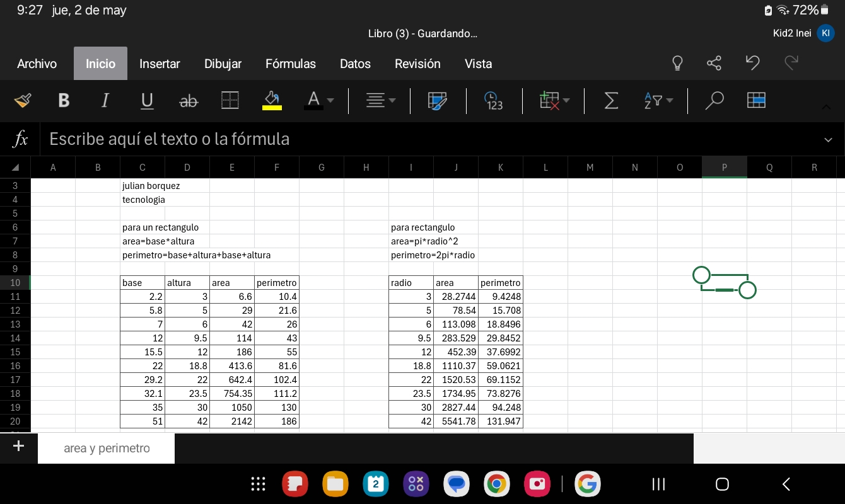Apply the yellow fill color
Viewport: 845px width, 504px height.
272,100
